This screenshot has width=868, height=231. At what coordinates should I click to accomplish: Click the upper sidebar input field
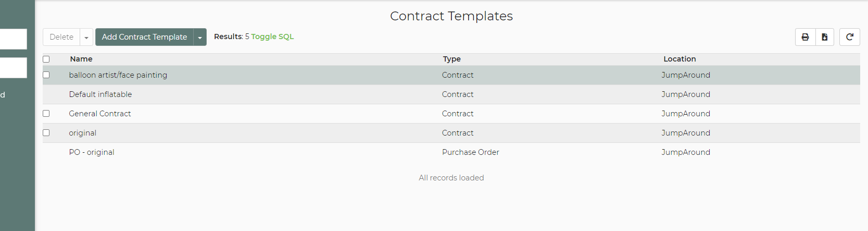(x=12, y=39)
